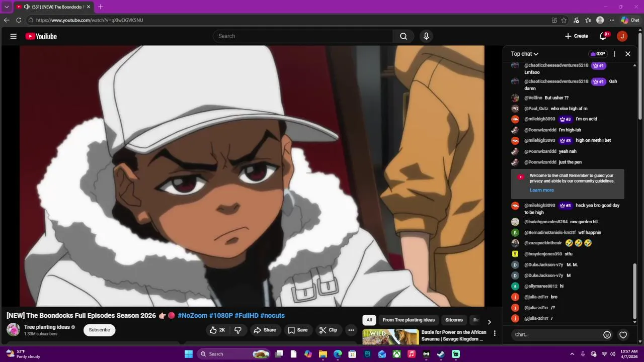Focus the YouTube search field
The image size is (644, 362).
tap(303, 36)
